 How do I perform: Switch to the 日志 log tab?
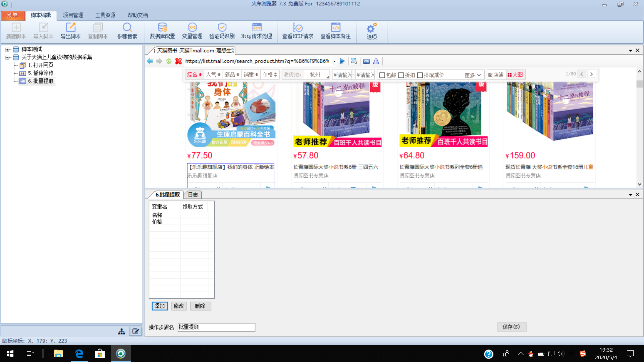click(x=193, y=195)
